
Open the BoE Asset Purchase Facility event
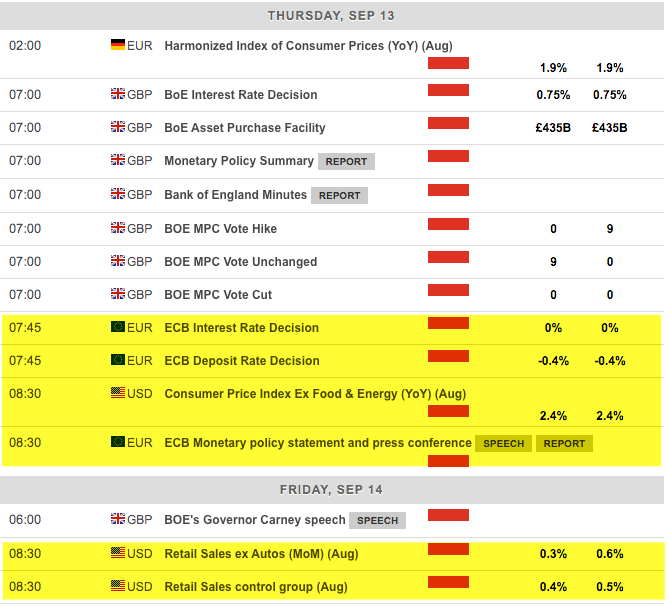click(245, 128)
